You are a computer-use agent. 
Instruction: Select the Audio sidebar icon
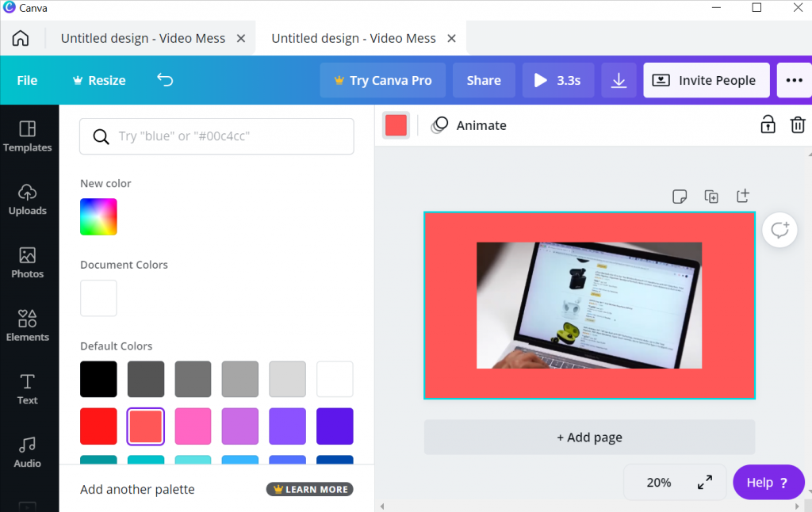tap(28, 452)
